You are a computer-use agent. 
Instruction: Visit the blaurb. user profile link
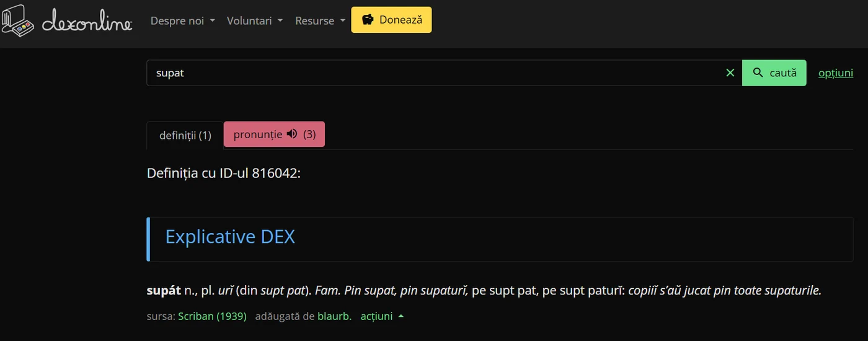[x=334, y=316]
